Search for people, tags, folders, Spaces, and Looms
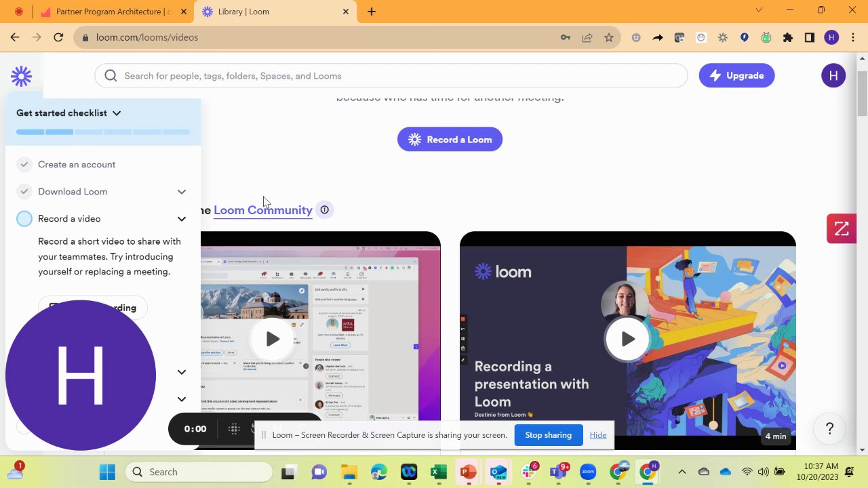The height and width of the screenshot is (488, 868). point(391,76)
